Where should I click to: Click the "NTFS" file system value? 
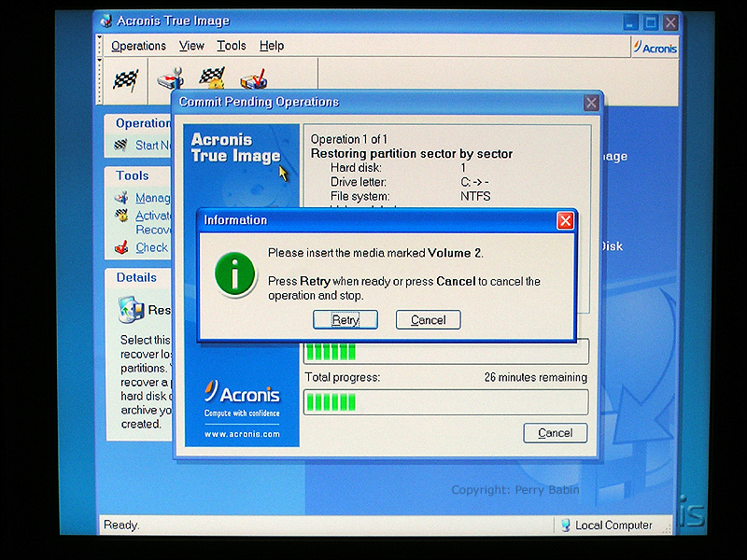point(475,196)
